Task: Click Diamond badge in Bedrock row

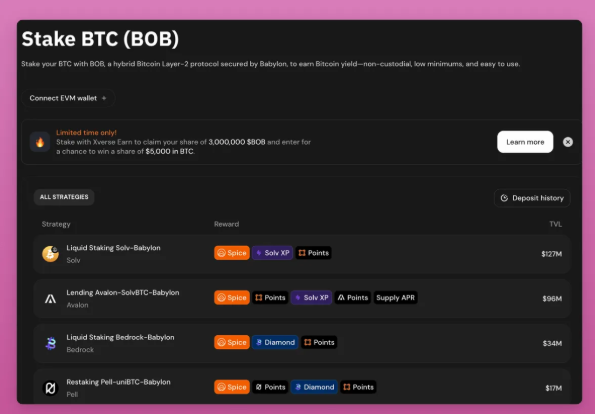Action: 275,342
